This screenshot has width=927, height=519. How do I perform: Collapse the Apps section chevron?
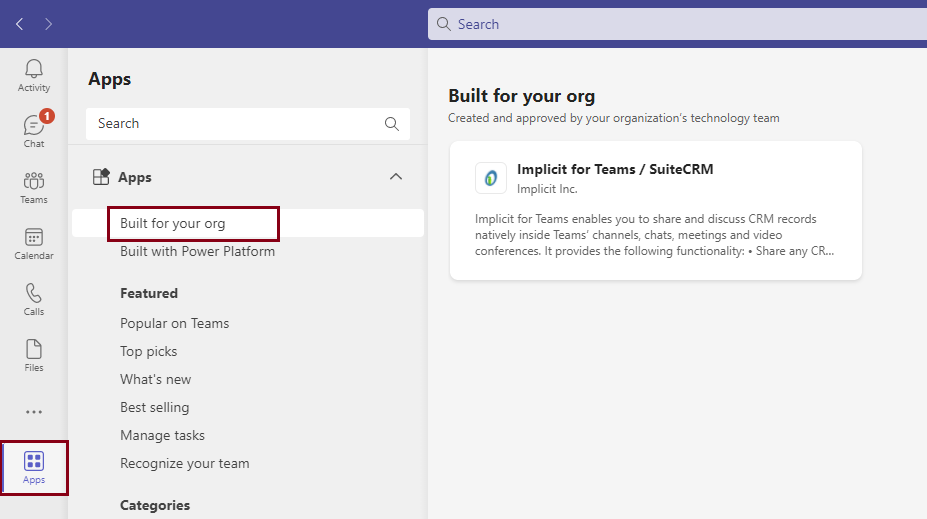pyautogui.click(x=396, y=177)
